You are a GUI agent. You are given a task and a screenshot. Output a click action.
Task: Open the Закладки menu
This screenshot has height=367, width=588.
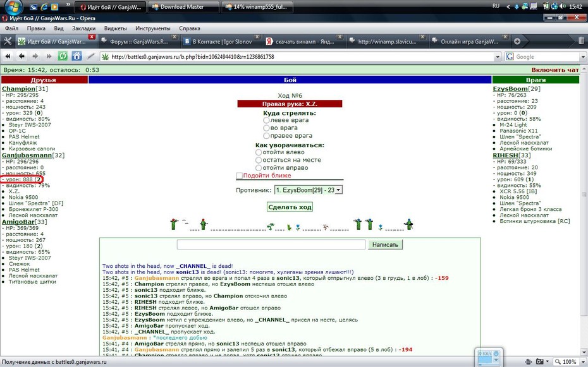[83, 28]
